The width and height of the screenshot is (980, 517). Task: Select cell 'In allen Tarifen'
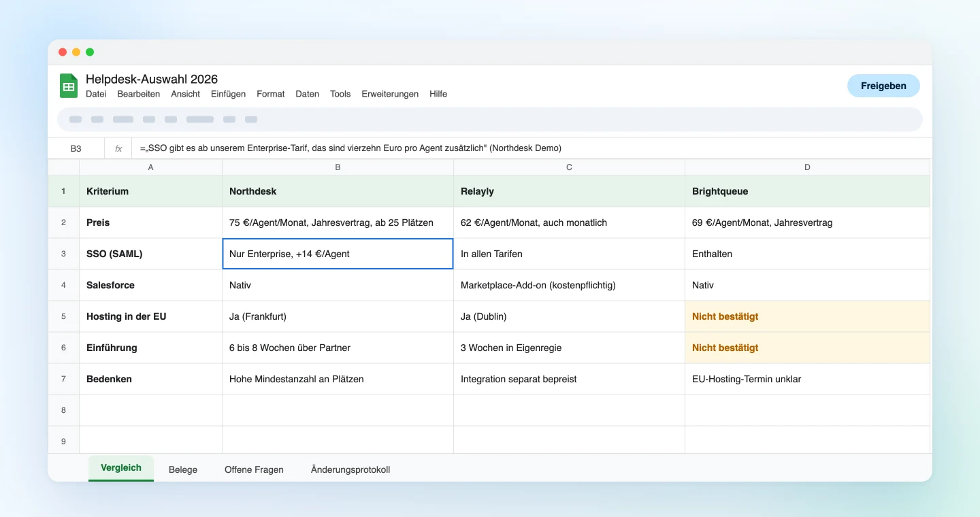[570, 254]
